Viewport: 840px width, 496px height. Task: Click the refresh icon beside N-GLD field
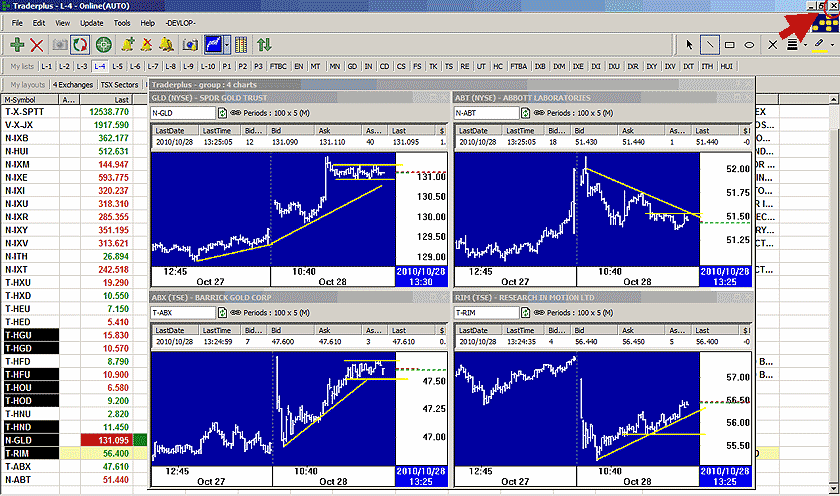[x=222, y=113]
